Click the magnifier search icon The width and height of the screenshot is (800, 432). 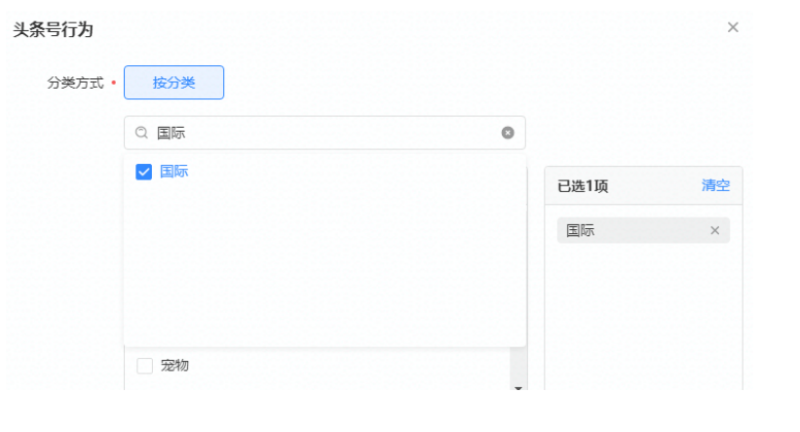tap(142, 133)
